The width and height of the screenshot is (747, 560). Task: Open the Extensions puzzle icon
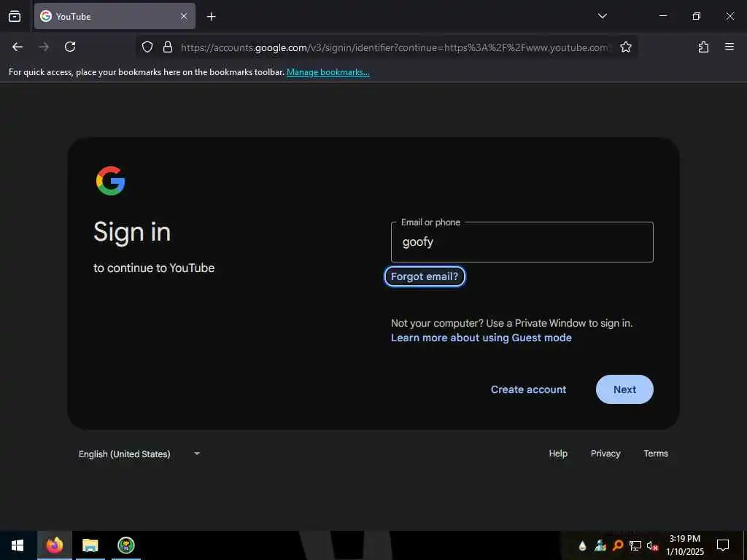tap(704, 47)
